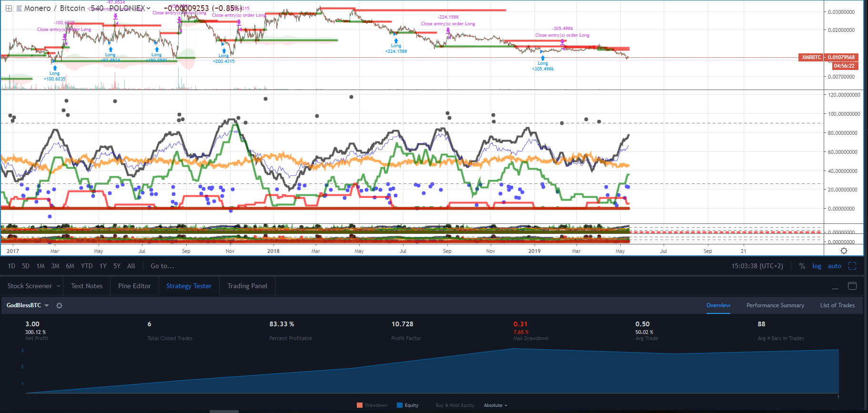Set chart range to 1M
Image resolution: width=868 pixels, height=413 pixels.
[x=40, y=266]
